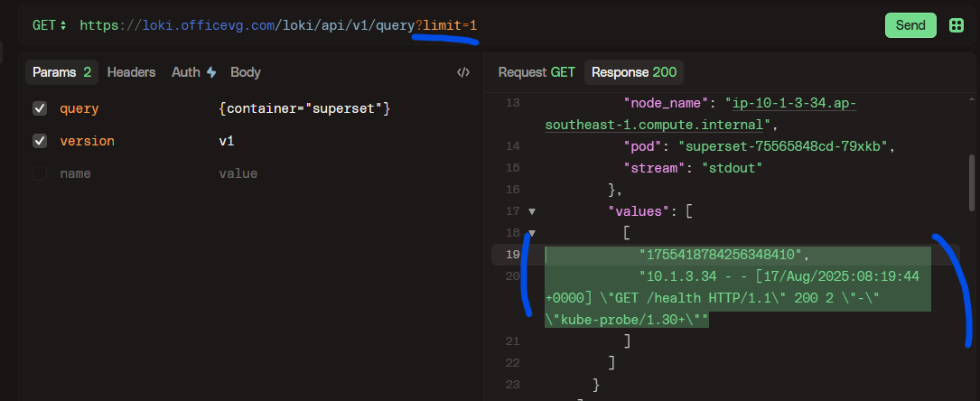The width and height of the screenshot is (980, 401).
Task: Click the query value {container="superset"}
Action: coord(303,108)
